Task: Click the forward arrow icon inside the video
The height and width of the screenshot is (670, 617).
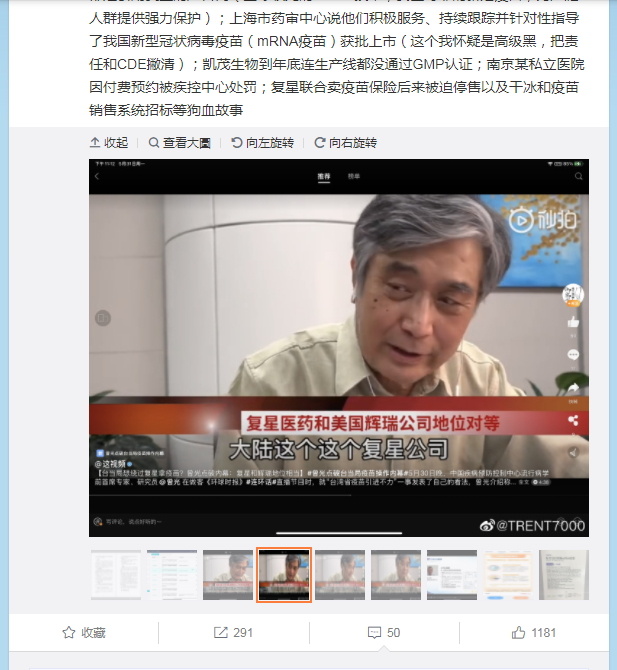Action: click(x=573, y=388)
